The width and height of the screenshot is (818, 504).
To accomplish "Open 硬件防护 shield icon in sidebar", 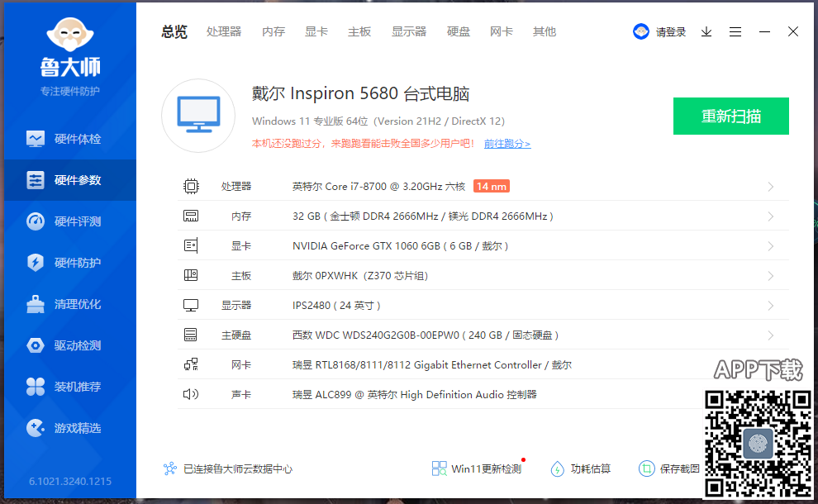I will 36,263.
